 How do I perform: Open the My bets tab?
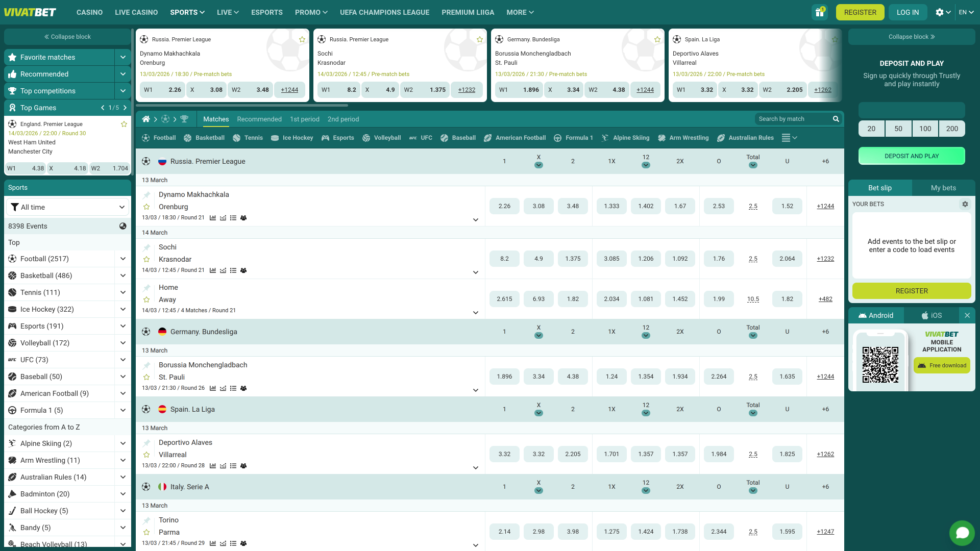(x=943, y=188)
